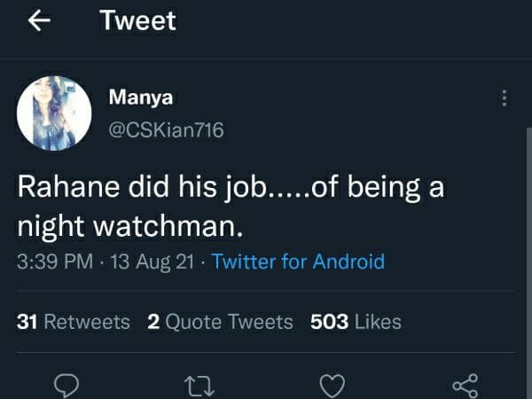This screenshot has width=532, height=399.
Task: Open Manya's profile picture
Action: coord(54,113)
